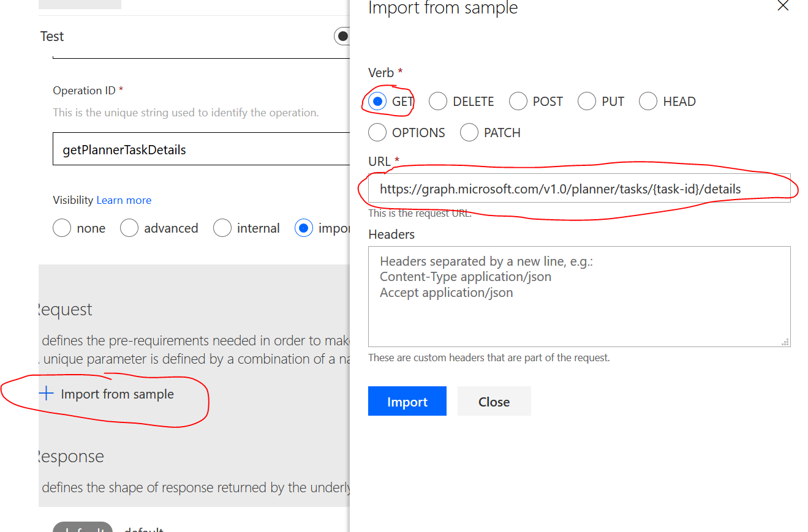Click the plus icon beside Import from sample
This screenshot has width=808, height=532.
click(x=47, y=394)
